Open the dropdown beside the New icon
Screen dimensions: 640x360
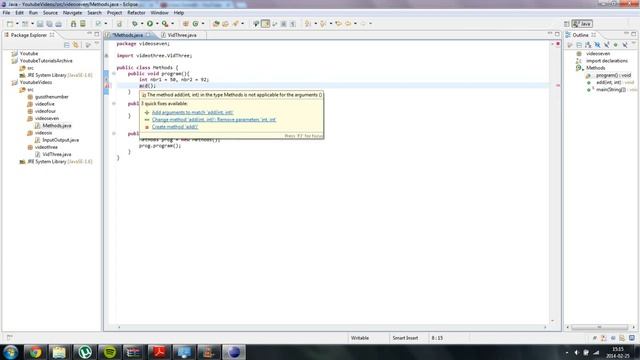(17, 24)
